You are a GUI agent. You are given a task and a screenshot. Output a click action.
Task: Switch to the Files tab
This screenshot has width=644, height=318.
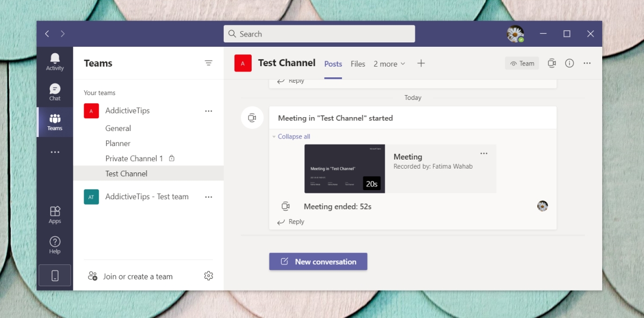click(358, 64)
